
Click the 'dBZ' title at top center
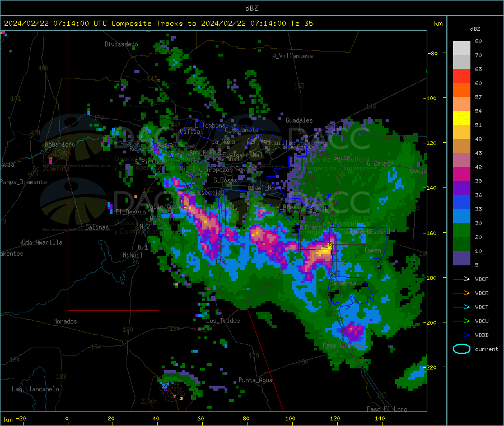tap(251, 8)
